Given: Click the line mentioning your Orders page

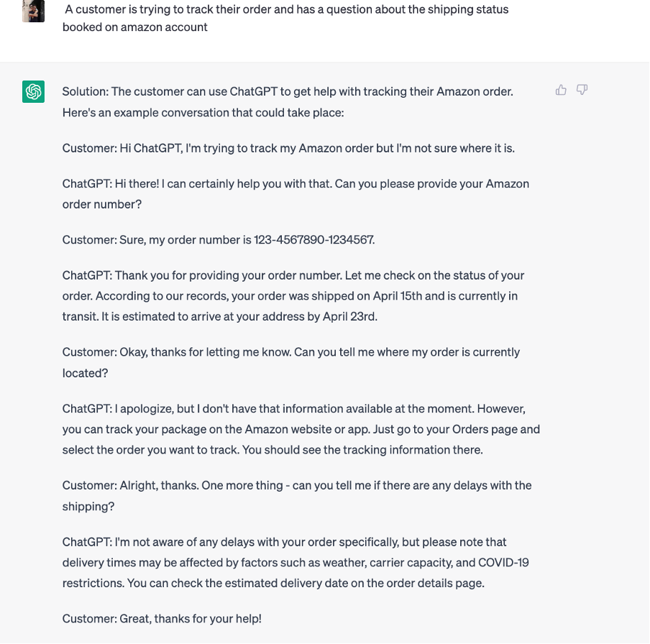Looking at the screenshot, I should pos(301,429).
